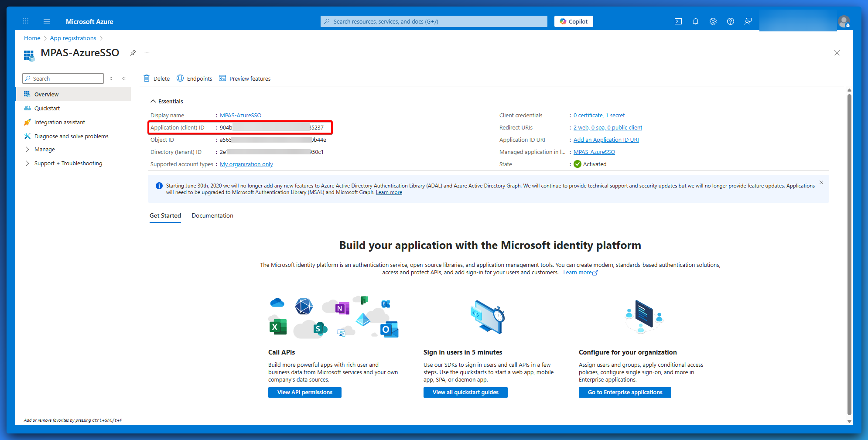This screenshot has width=868, height=440.
Task: Focus the sidebar Search field
Action: [63, 78]
